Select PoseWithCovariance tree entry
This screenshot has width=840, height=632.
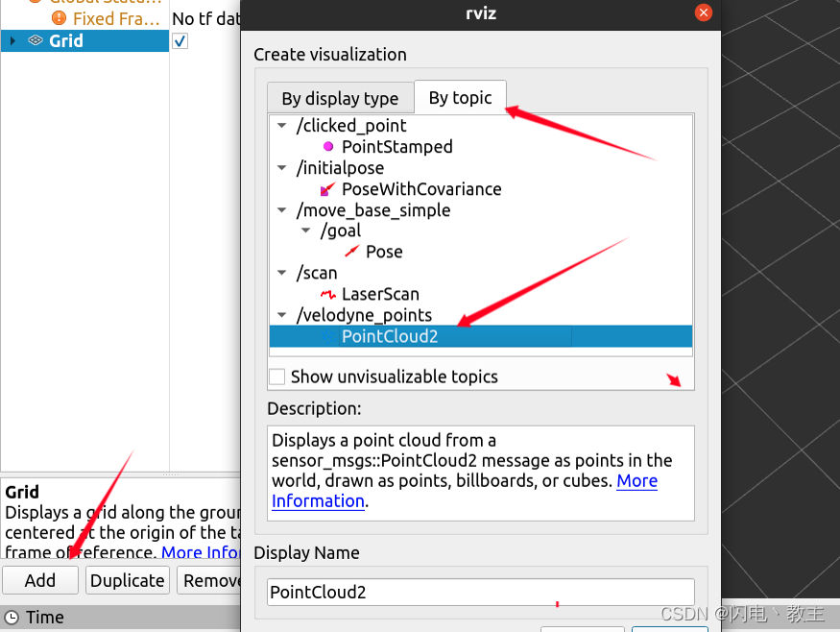point(421,189)
